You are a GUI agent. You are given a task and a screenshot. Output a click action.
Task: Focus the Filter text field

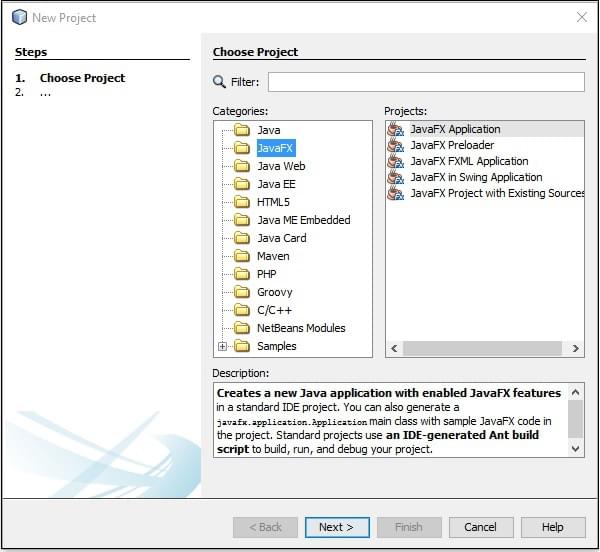(426, 82)
